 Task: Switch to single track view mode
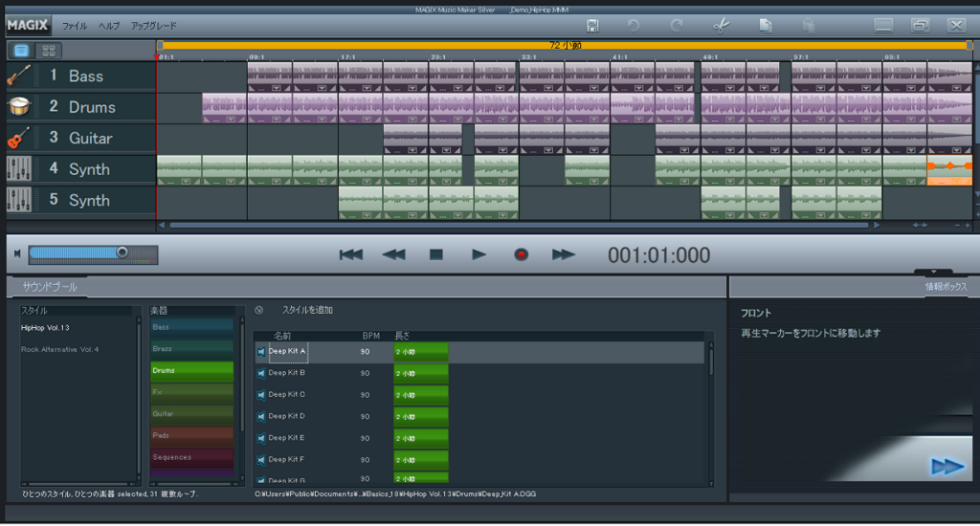click(21, 50)
